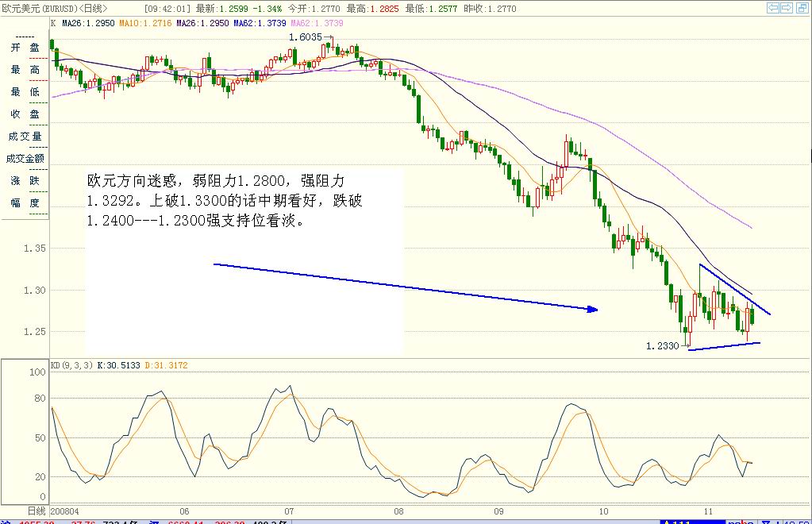Click the 日线 period label at bottom left
The width and height of the screenshot is (812, 524).
tap(37, 511)
